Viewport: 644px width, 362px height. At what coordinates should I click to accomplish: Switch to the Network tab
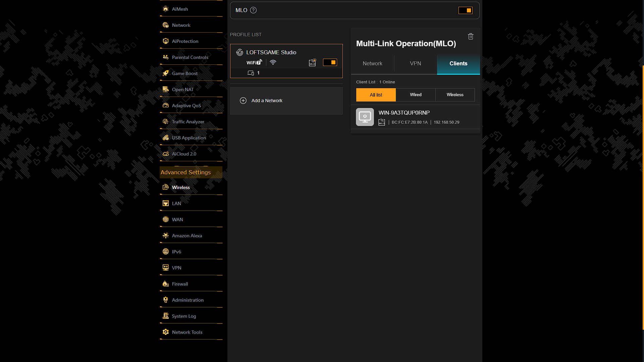point(372,64)
